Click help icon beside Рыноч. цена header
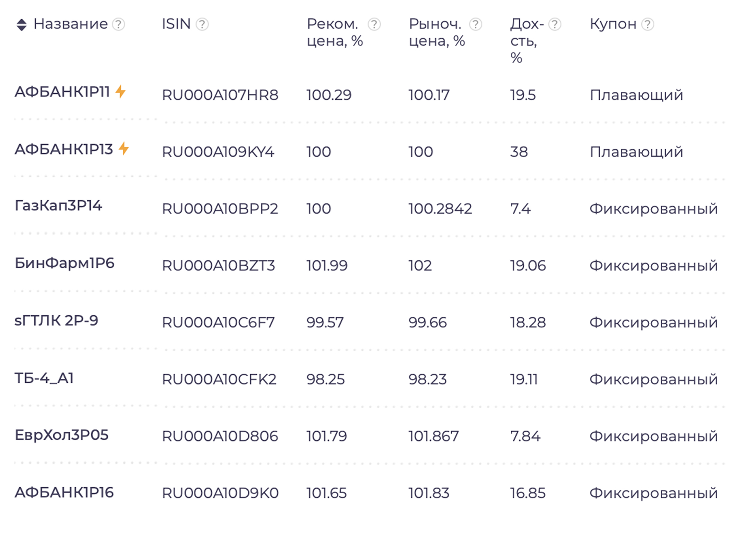 pyautogui.click(x=475, y=25)
